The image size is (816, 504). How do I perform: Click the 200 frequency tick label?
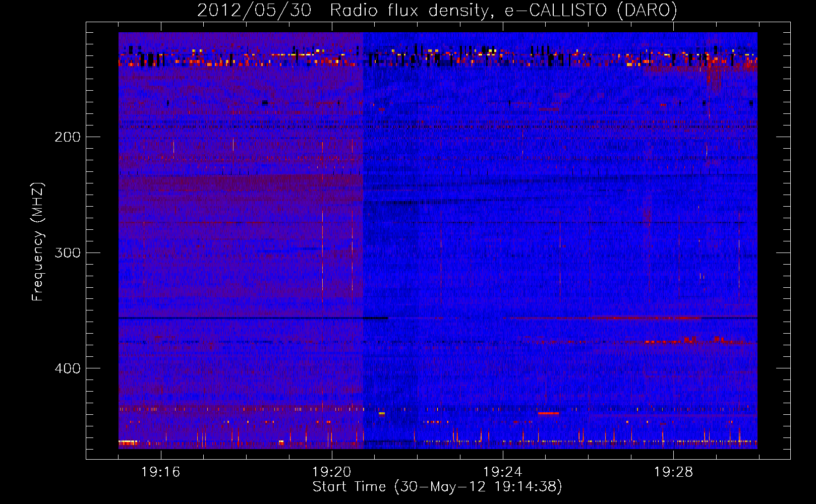pyautogui.click(x=68, y=137)
